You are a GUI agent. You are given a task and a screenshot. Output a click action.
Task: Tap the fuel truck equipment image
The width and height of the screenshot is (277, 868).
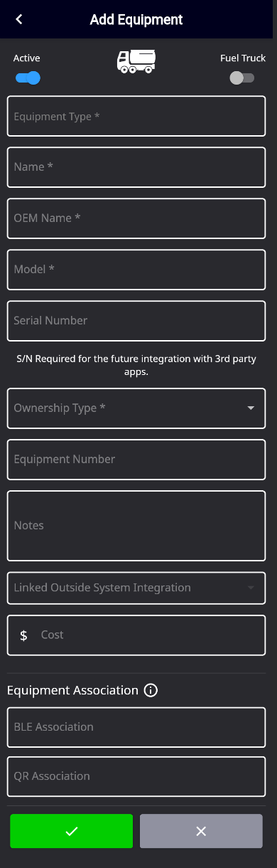(136, 61)
